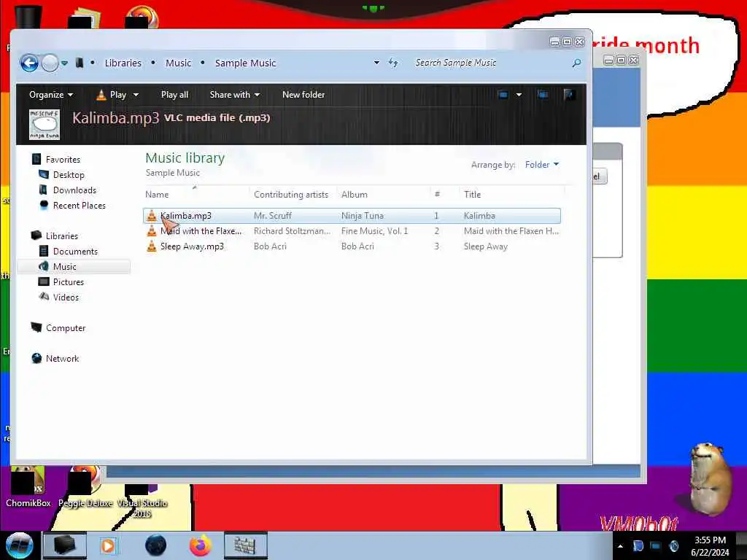Select Network in the navigation pane

[x=63, y=358]
